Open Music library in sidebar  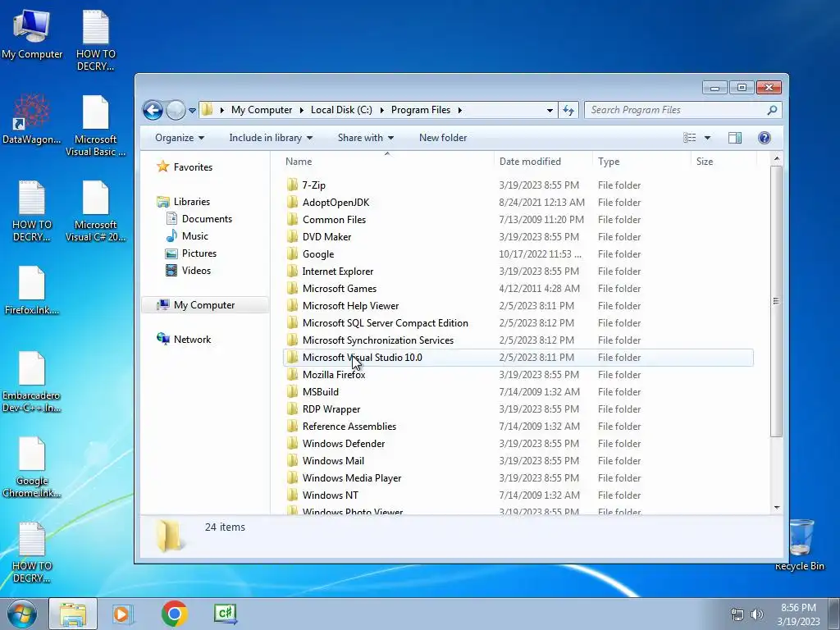coord(187,235)
